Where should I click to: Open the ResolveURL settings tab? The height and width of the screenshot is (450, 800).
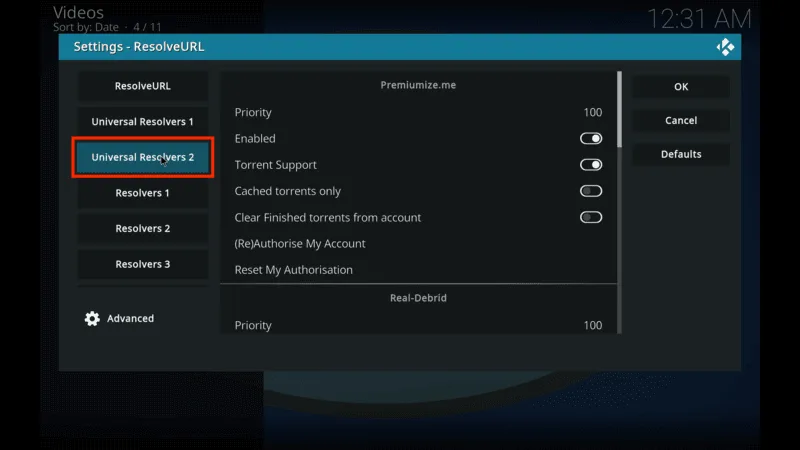(142, 86)
